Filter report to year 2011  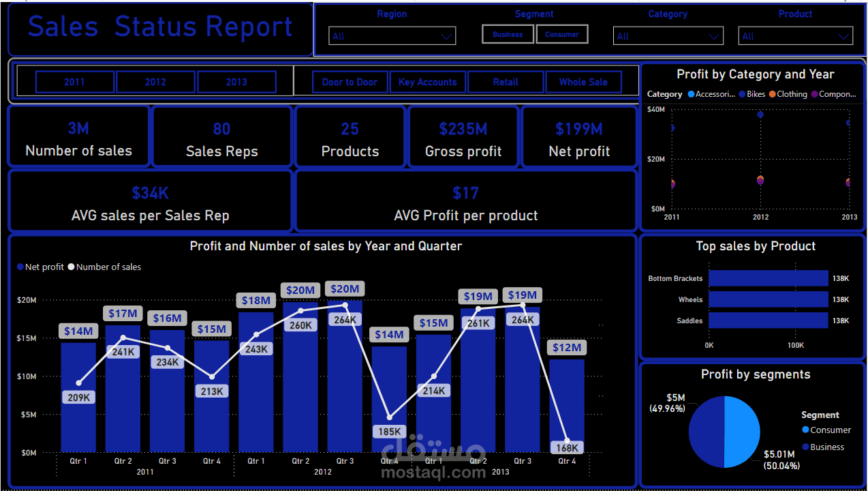[x=74, y=81]
